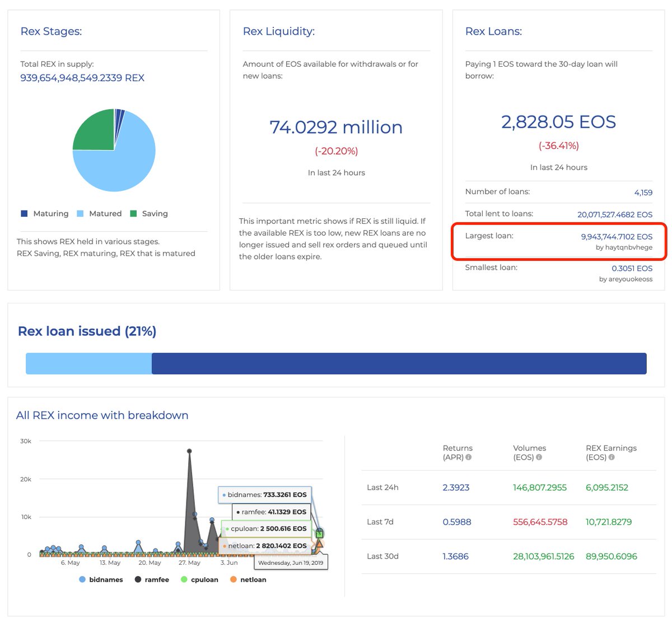
Task: Click Last 30d volume 28,103,961.5126
Action: [x=544, y=556]
